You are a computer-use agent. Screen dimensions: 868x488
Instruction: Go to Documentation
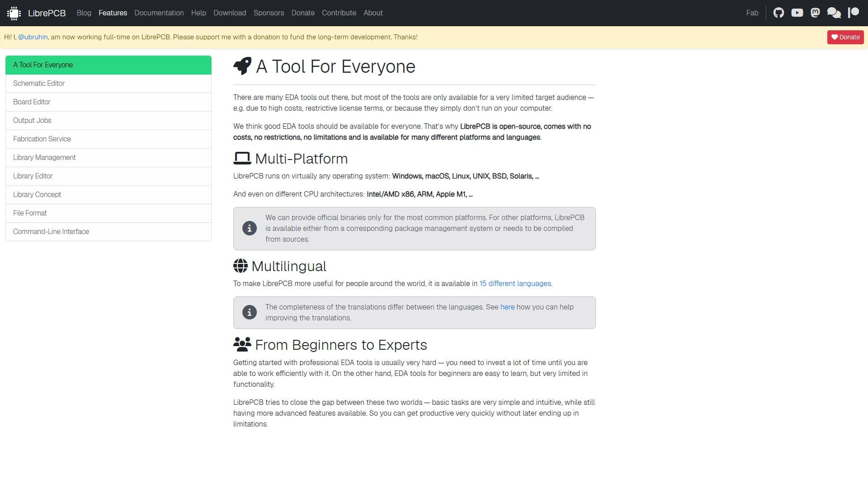coord(159,13)
